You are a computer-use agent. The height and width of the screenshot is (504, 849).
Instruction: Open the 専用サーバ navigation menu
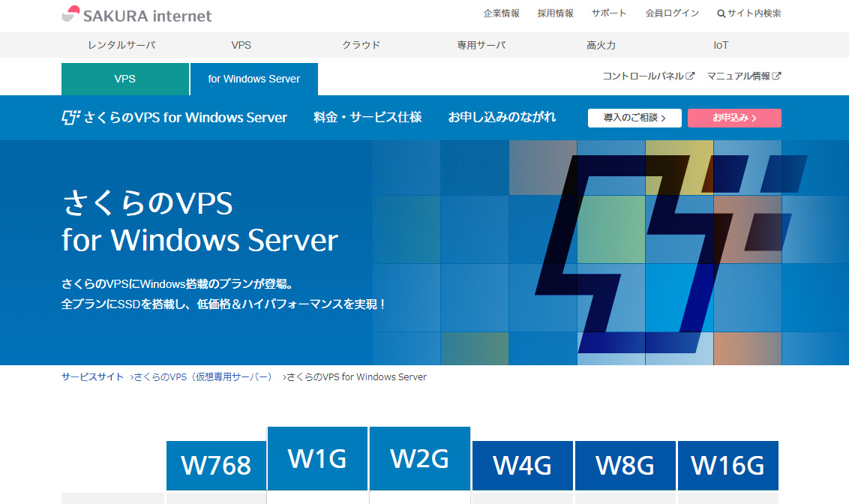481,45
